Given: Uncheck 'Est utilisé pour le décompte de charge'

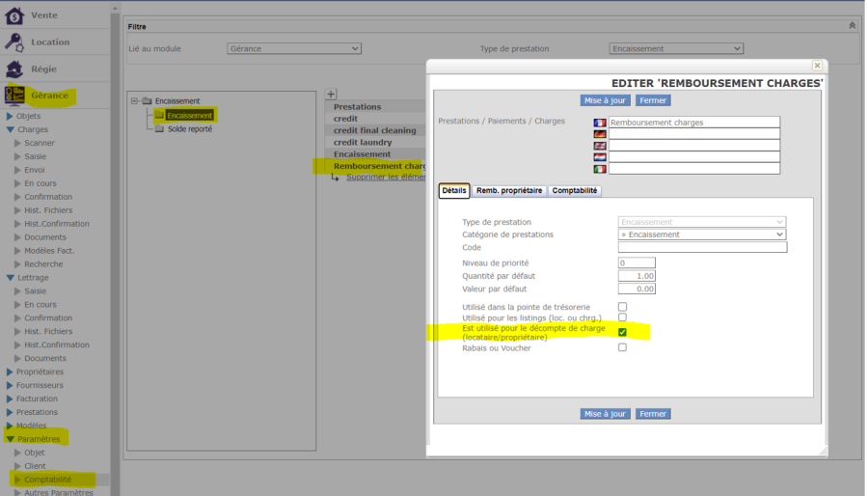Looking at the screenshot, I should (622, 332).
